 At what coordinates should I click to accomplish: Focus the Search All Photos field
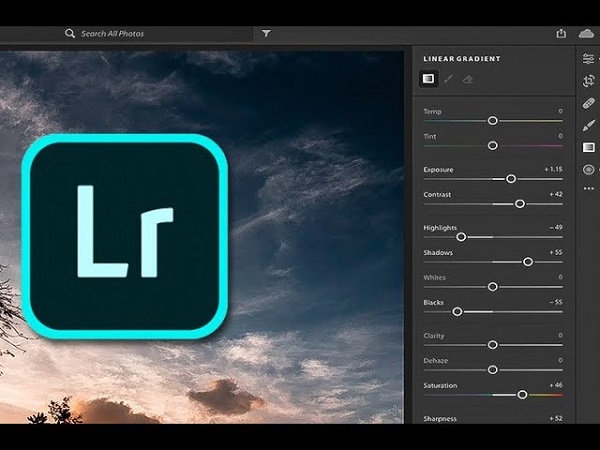pyautogui.click(x=112, y=34)
